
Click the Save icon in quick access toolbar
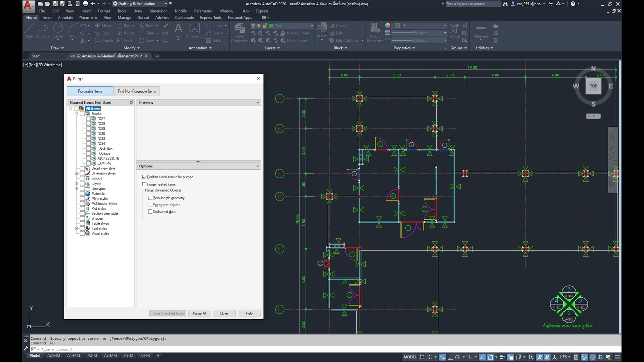54,4
